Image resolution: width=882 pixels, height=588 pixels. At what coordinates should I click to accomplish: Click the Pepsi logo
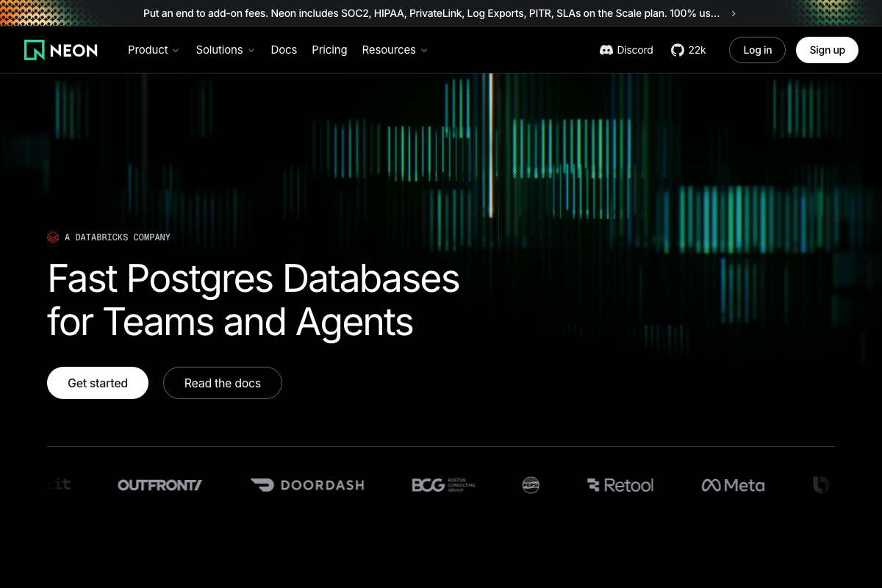pos(531,485)
